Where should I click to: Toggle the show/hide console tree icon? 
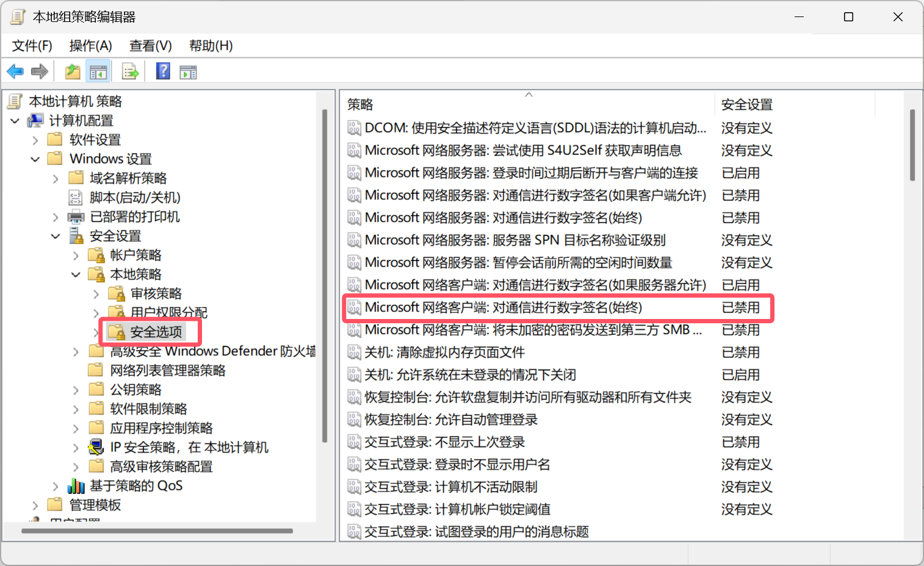[x=98, y=72]
